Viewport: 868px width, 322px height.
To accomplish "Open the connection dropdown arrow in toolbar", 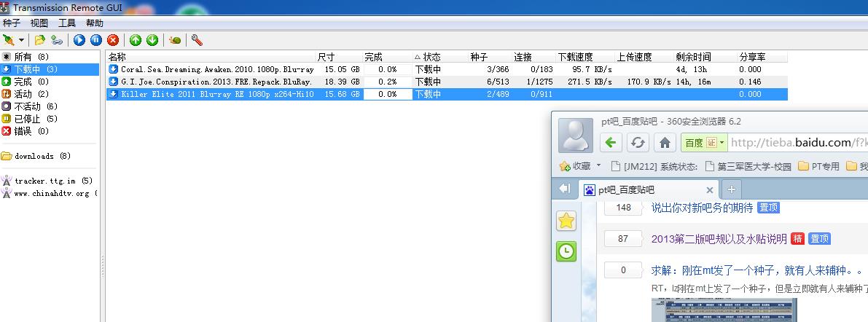I will pos(22,40).
